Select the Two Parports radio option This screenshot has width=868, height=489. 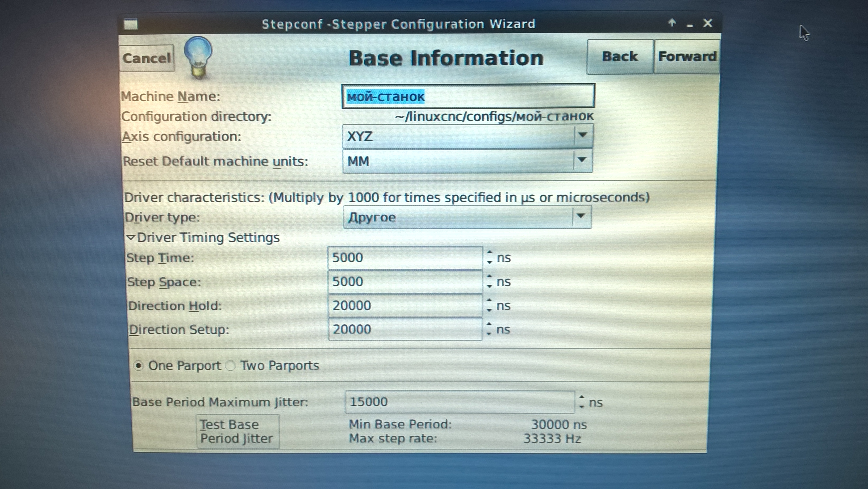pyautogui.click(x=231, y=365)
